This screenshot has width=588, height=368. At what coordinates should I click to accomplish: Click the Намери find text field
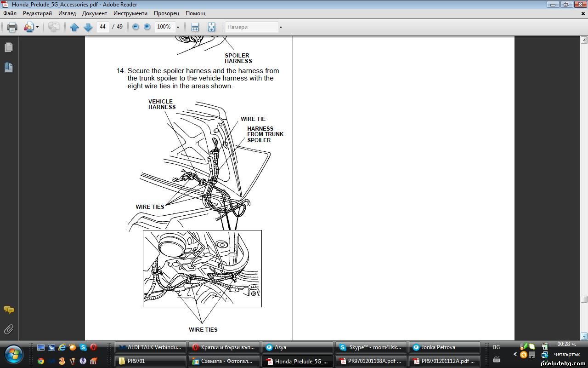[x=252, y=27]
